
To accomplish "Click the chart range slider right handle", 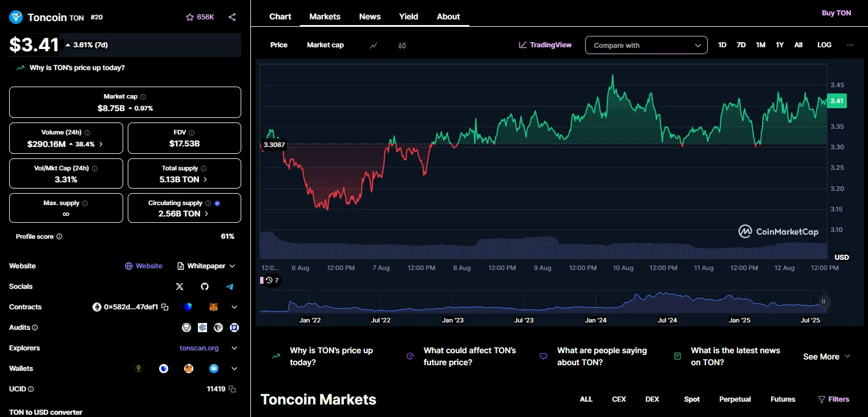I will [x=823, y=301].
